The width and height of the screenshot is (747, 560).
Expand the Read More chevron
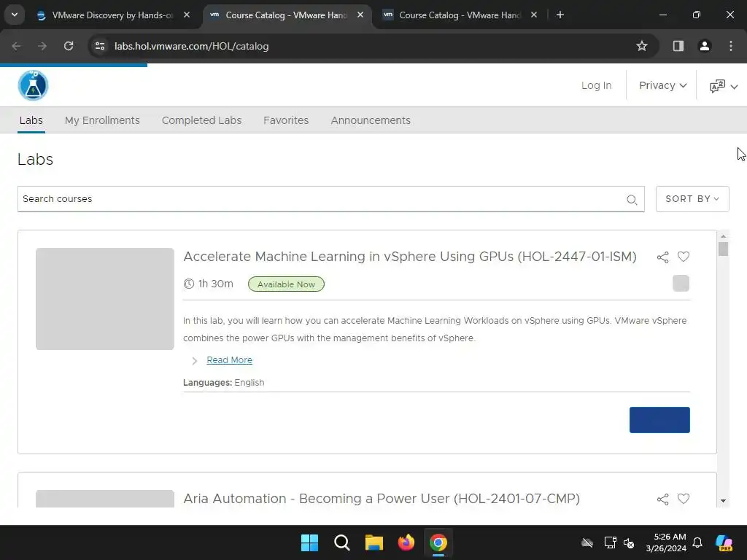pos(194,361)
